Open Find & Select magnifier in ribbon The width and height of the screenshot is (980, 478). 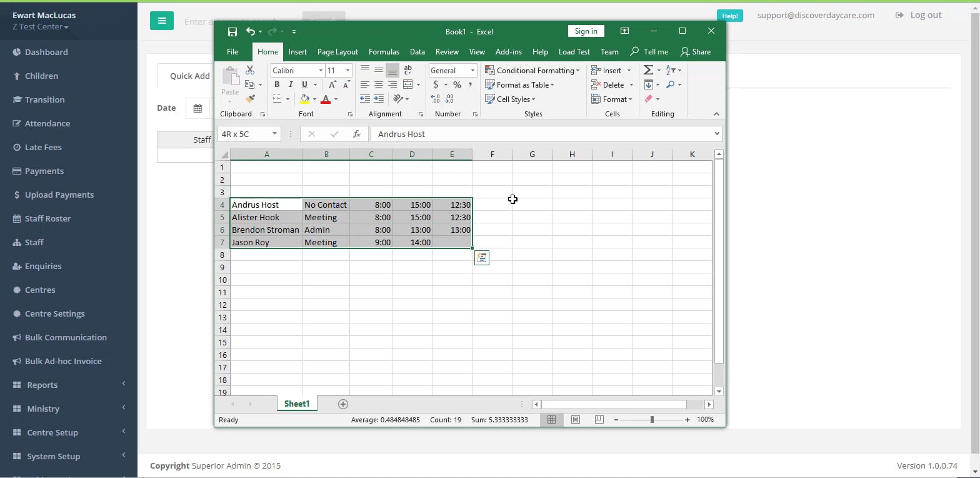click(673, 84)
